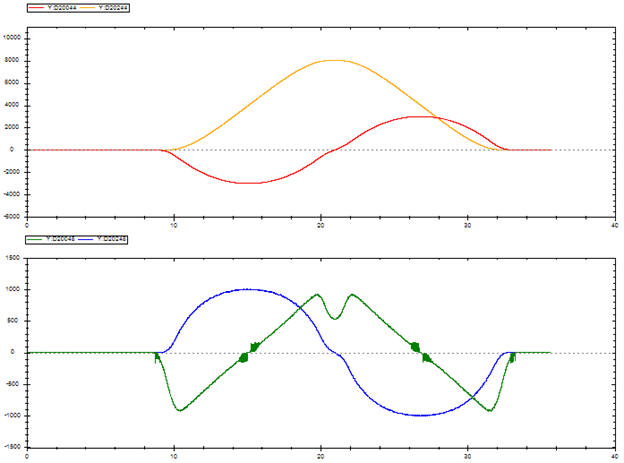
Task: Click the peak of the orange curve
Action: [333, 60]
